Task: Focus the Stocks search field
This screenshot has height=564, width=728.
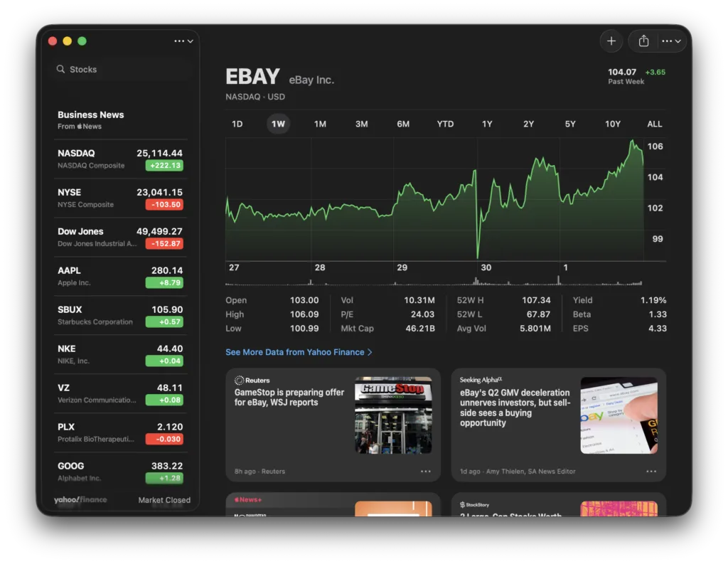Action: point(121,69)
